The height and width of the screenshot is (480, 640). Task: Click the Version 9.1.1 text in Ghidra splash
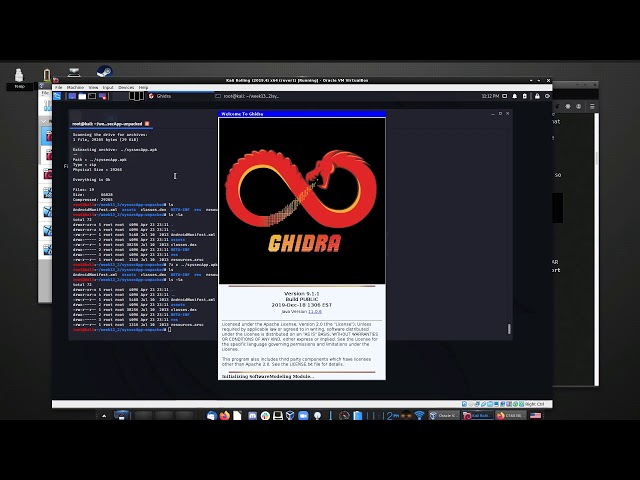click(302, 293)
